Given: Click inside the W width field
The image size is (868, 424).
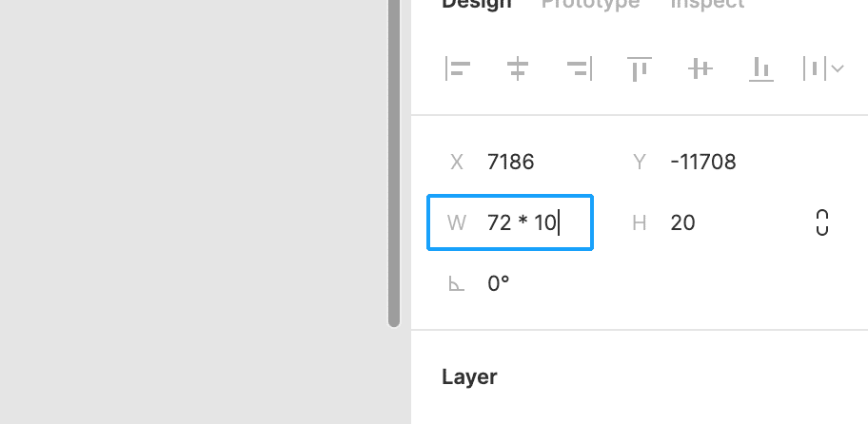Looking at the screenshot, I should [533, 223].
